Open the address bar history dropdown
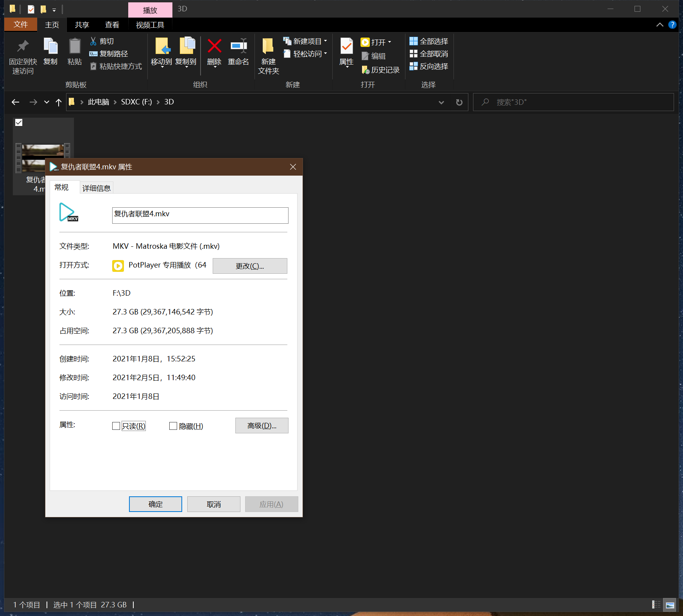The height and width of the screenshot is (616, 683). click(x=441, y=102)
